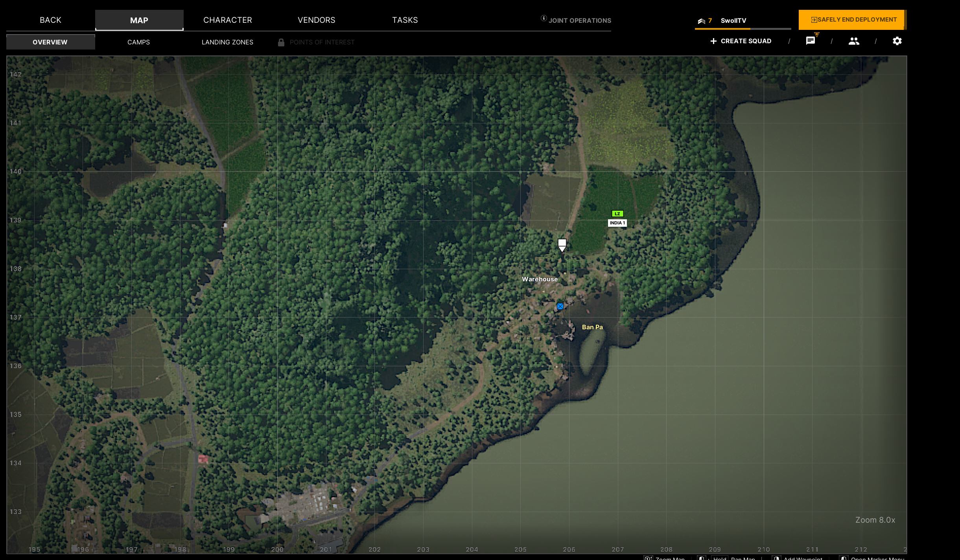The width and height of the screenshot is (960, 560).
Task: Click the Warehouse map label
Action: coord(540,279)
